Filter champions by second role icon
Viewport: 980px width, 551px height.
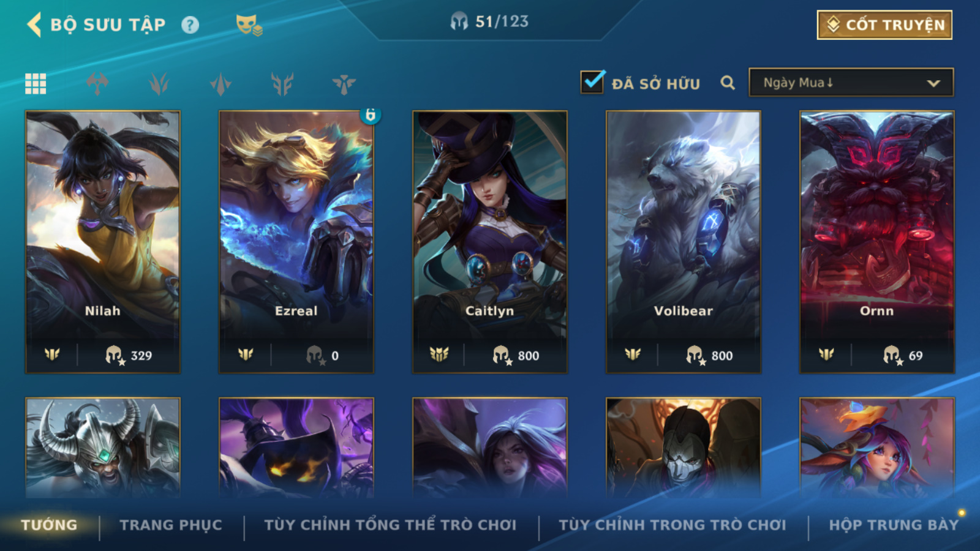[159, 83]
